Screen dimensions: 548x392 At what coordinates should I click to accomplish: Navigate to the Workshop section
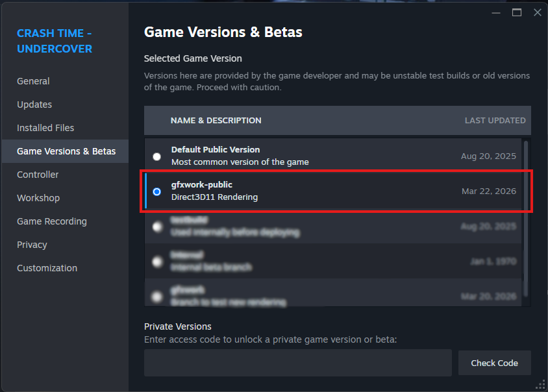(38, 198)
